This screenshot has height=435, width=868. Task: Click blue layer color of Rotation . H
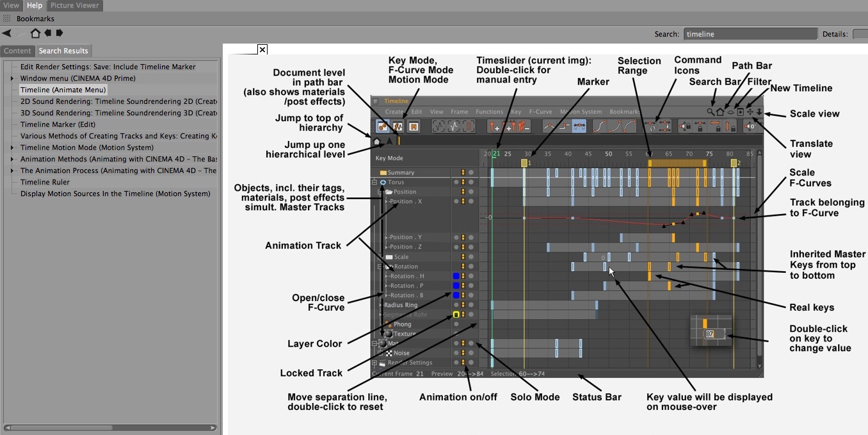pos(456,276)
